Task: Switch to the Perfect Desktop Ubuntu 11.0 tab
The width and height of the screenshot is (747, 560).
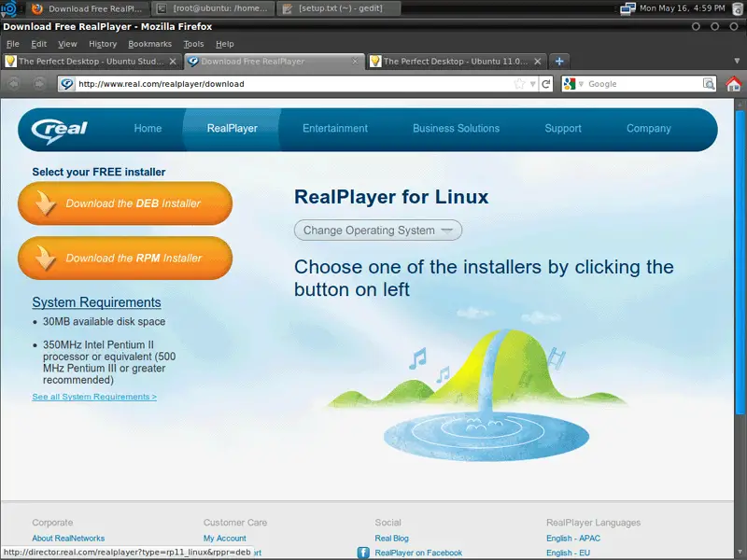Action: coord(456,62)
